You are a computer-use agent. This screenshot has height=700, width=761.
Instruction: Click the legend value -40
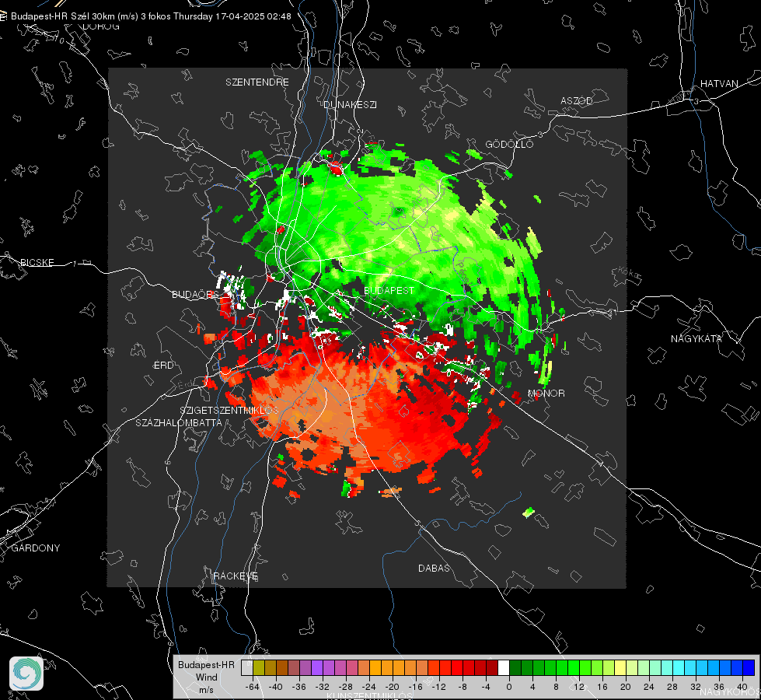point(276,687)
